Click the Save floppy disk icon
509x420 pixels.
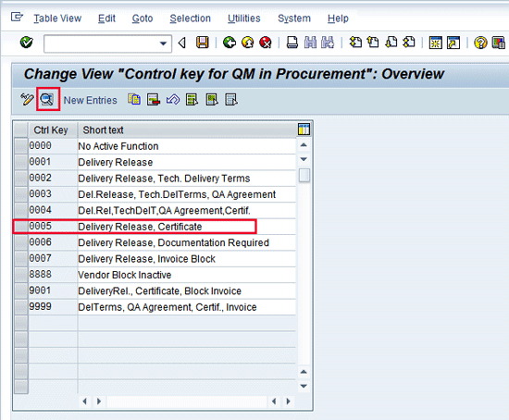pos(203,43)
